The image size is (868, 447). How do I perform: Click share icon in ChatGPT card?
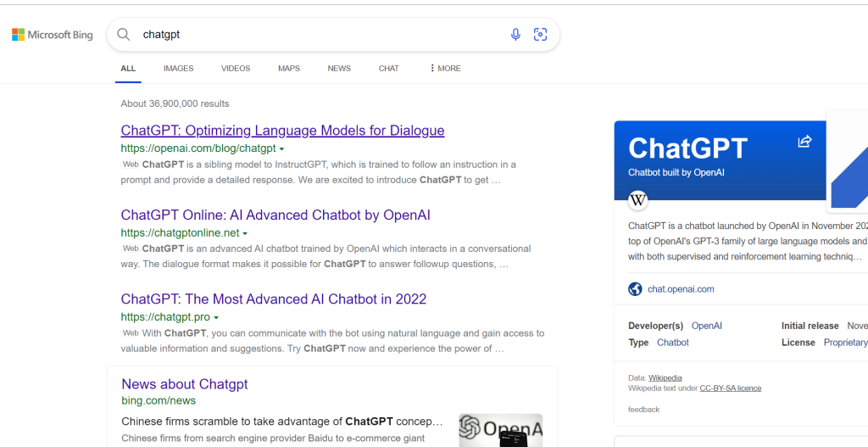pos(804,142)
